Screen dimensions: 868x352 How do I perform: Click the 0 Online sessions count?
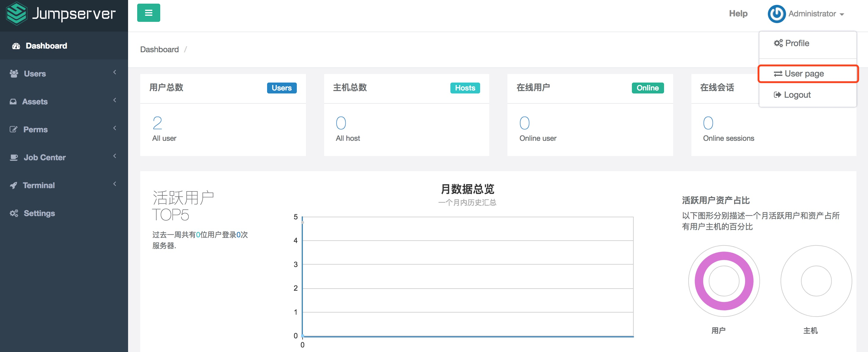coord(708,123)
